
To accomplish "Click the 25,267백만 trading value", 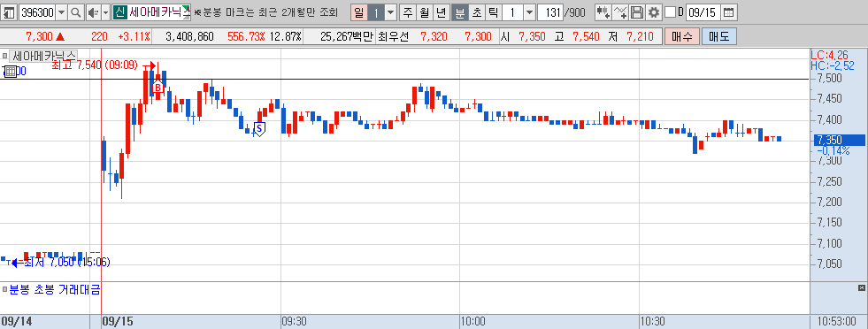I will 347,37.
